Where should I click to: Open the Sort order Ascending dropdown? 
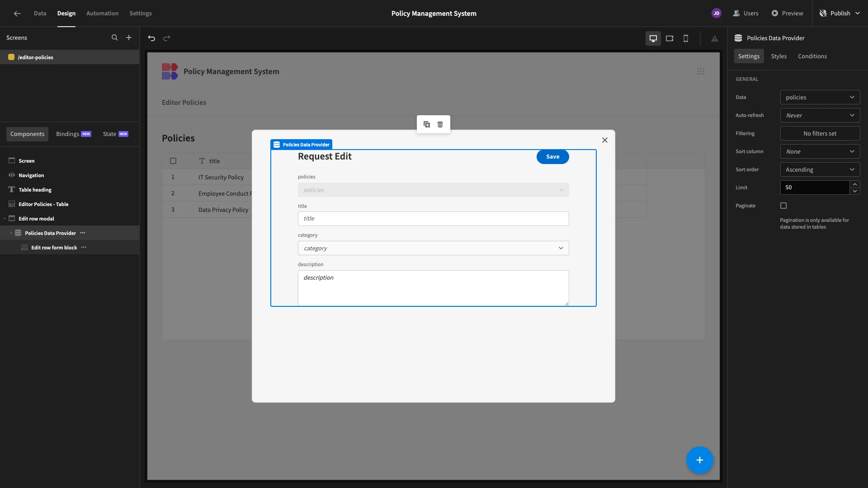coord(820,169)
